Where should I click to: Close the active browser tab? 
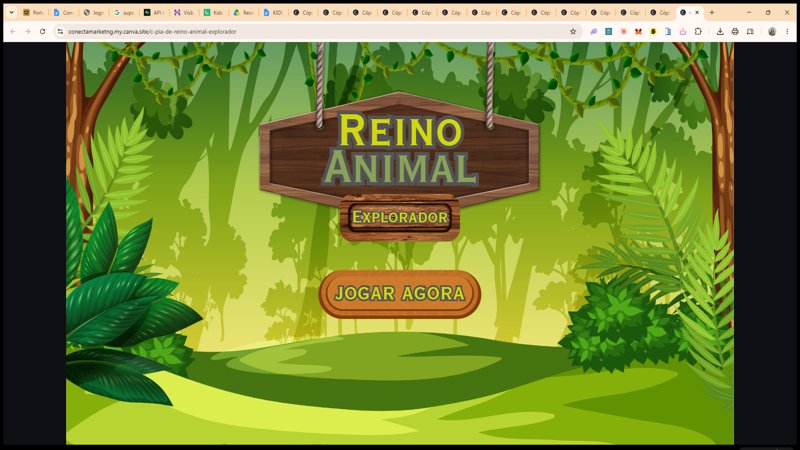[697, 13]
